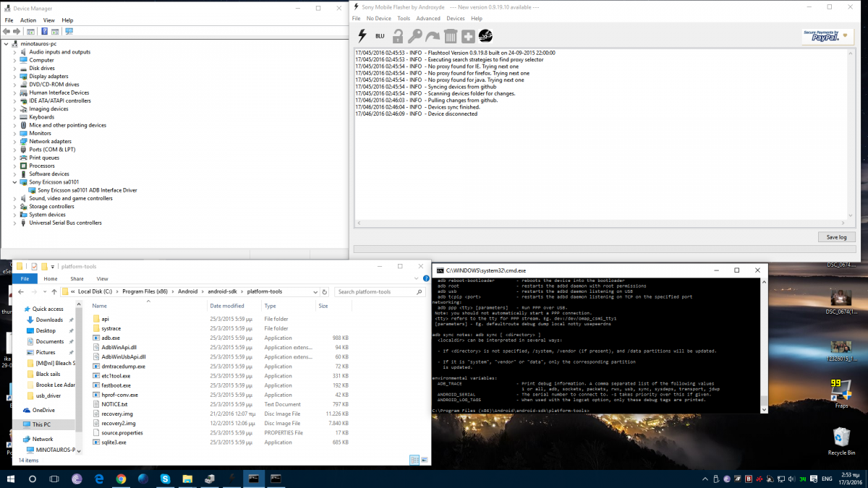This screenshot has width=868, height=488.
Task: Click Save log in Flashtool
Action: (836, 237)
